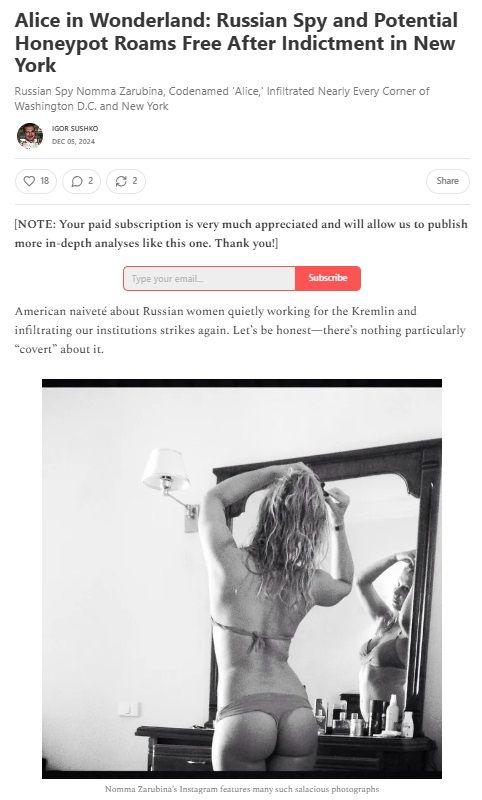
Task: Restack the post using the circular arrows icon
Action: [x=121, y=181]
